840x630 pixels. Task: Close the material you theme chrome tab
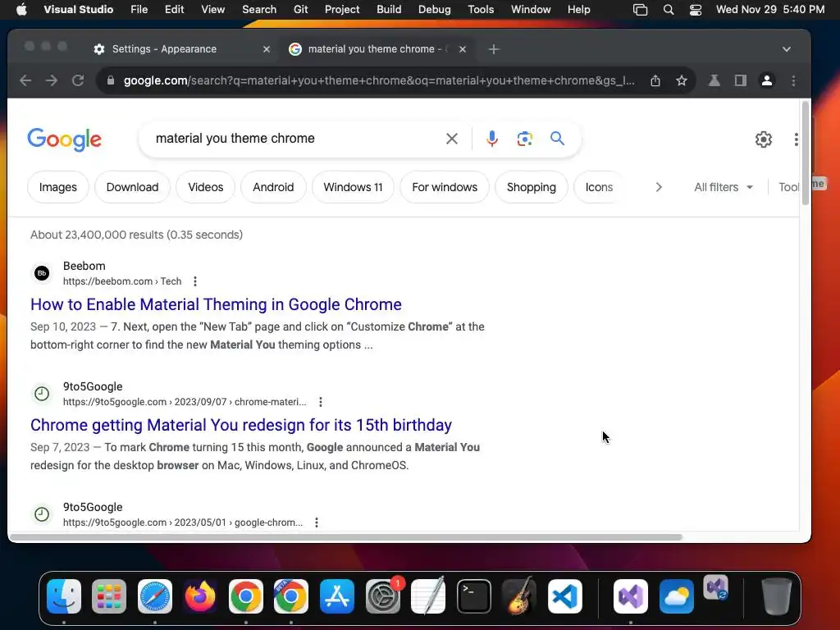463,49
